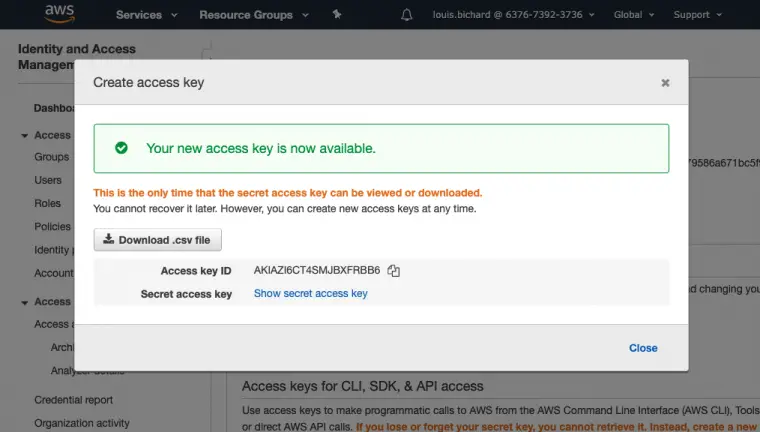Open the Resource Groups dropdown
Image resolution: width=760 pixels, height=432 pixels.
pyautogui.click(x=252, y=15)
